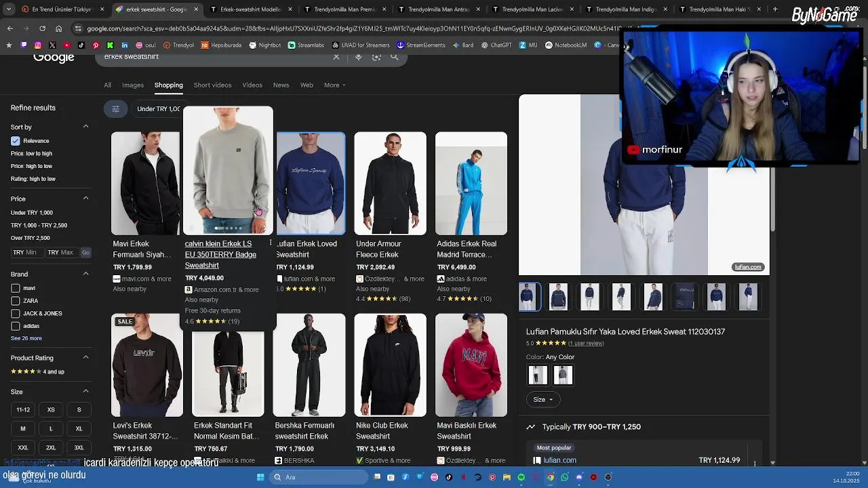Screen dimensions: 868x488
Task: Open TikTok app from the taskbar
Action: point(449,477)
